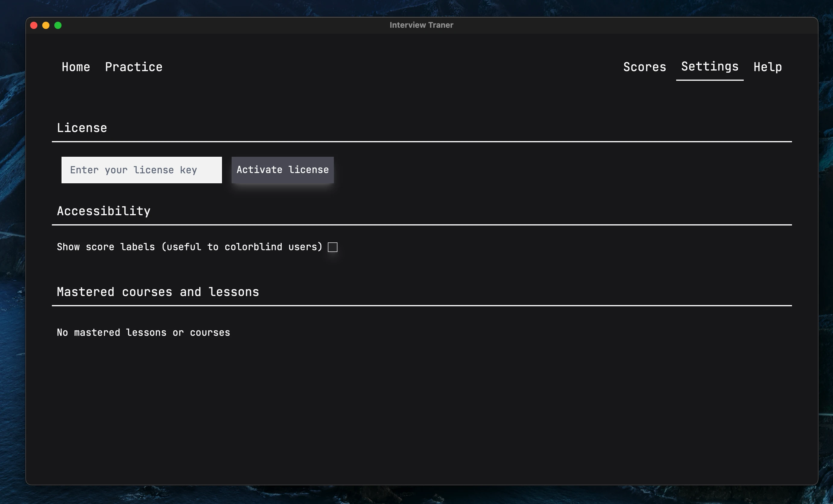
Task: Click the License section heading
Action: tap(82, 127)
